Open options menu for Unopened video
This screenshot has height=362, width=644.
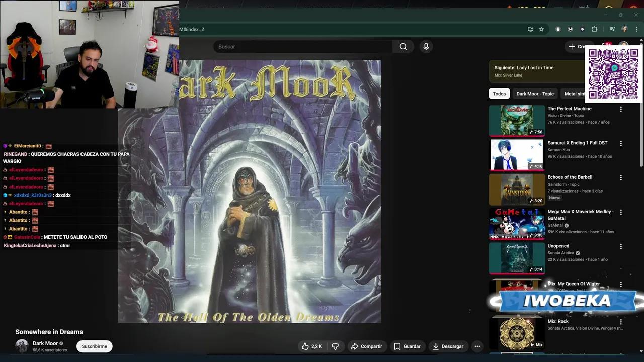[621, 247]
